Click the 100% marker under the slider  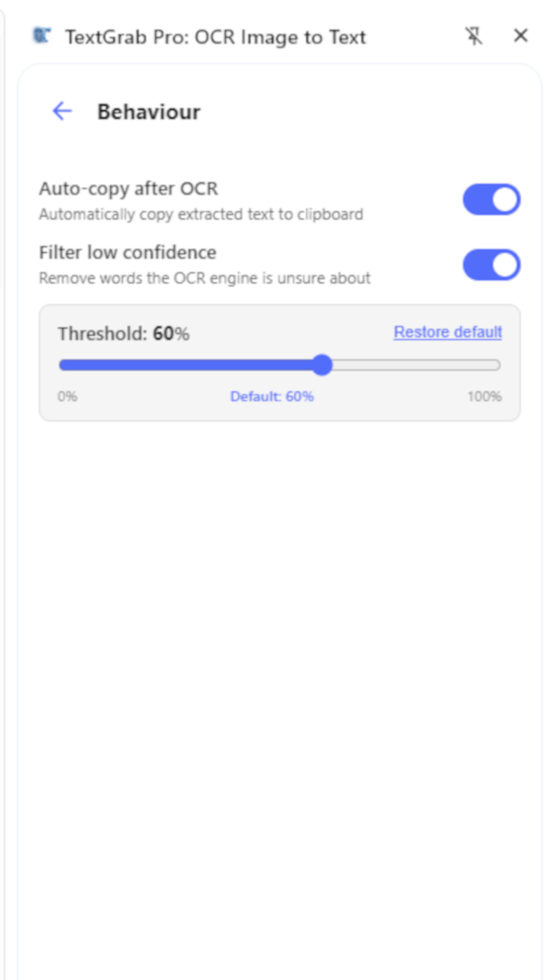pos(485,396)
